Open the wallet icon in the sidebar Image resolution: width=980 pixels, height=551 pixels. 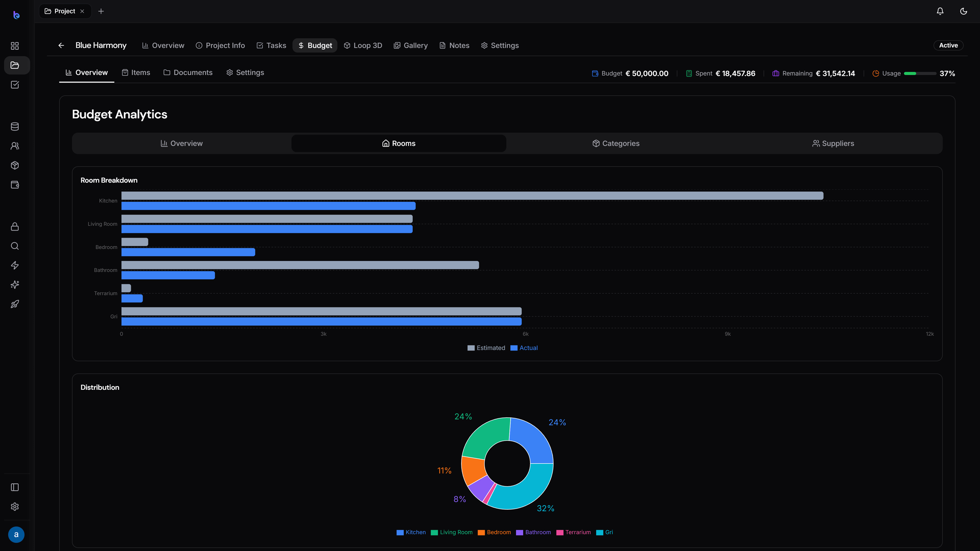(15, 184)
